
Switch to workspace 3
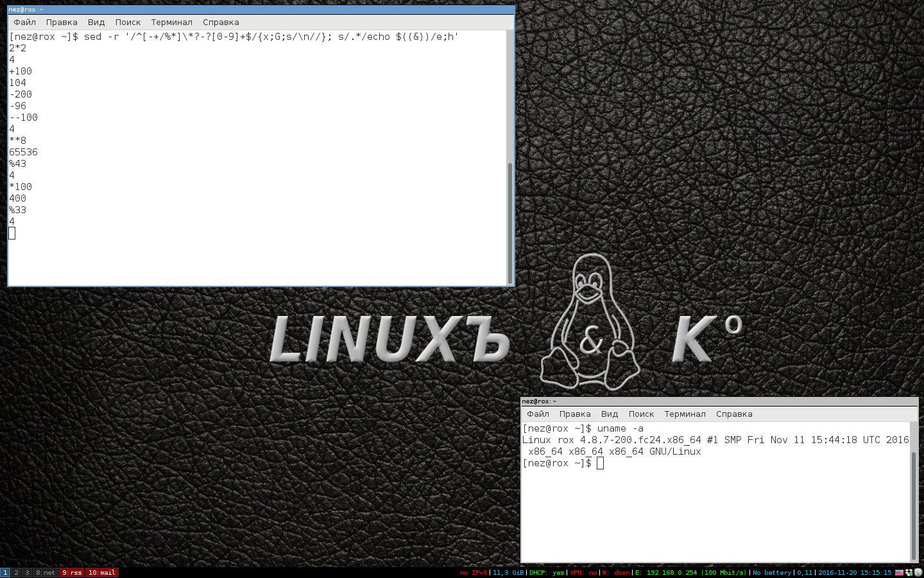pyautogui.click(x=27, y=573)
